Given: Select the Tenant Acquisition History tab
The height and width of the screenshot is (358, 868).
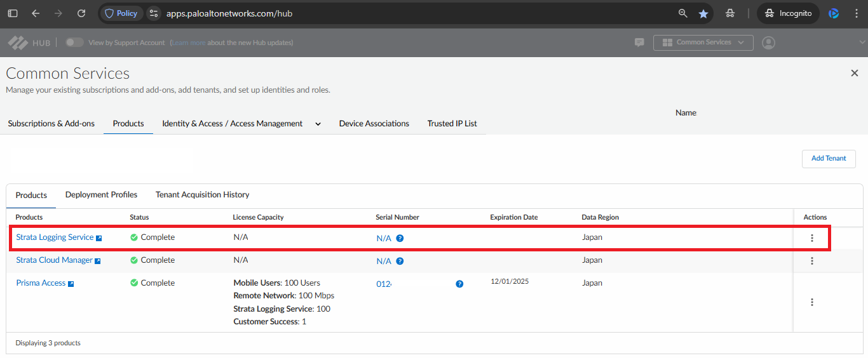Looking at the screenshot, I should coord(202,195).
